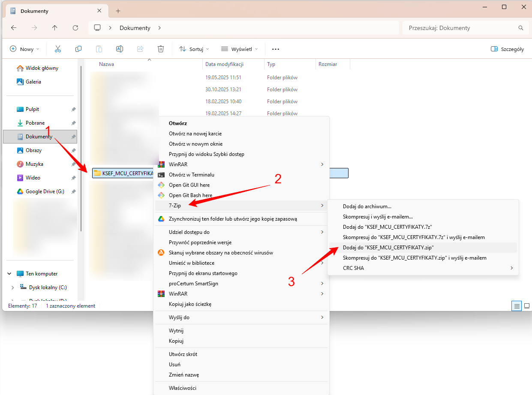Expand the Wyślij do submenu

pyautogui.click(x=322, y=317)
